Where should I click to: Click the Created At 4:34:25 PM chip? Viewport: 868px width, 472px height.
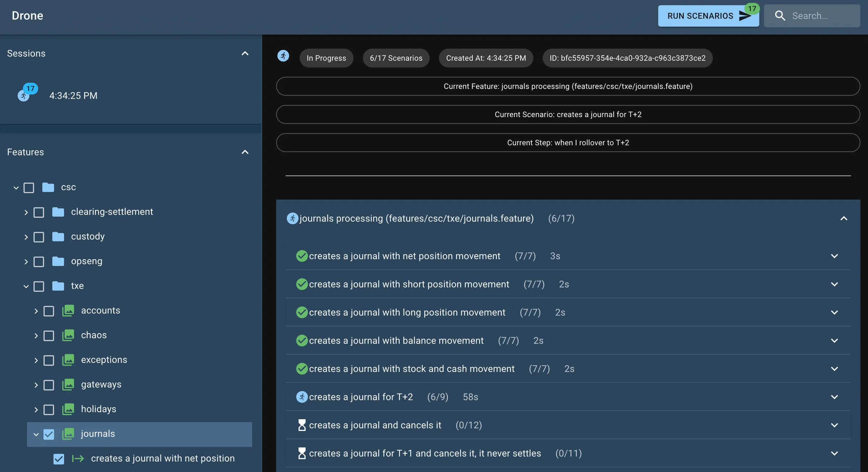486,58
